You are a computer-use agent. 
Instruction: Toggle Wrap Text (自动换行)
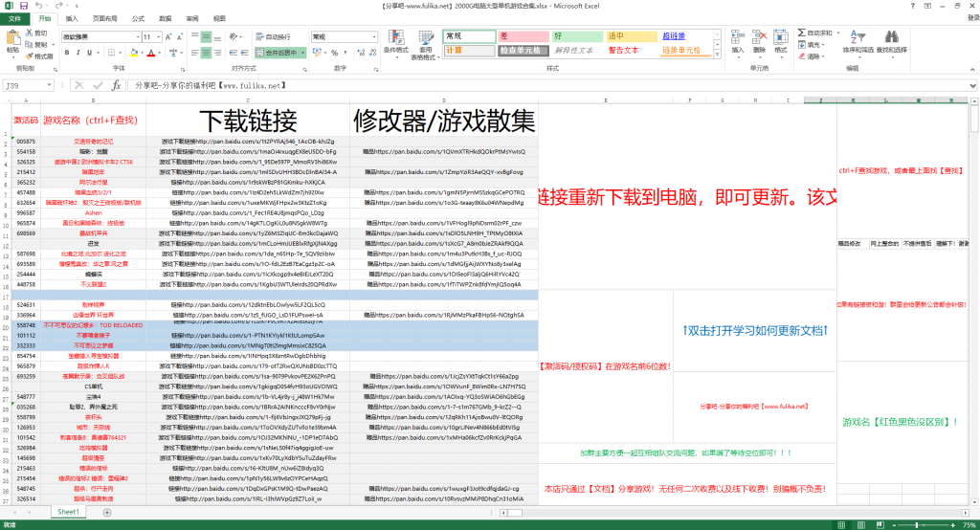pos(273,37)
